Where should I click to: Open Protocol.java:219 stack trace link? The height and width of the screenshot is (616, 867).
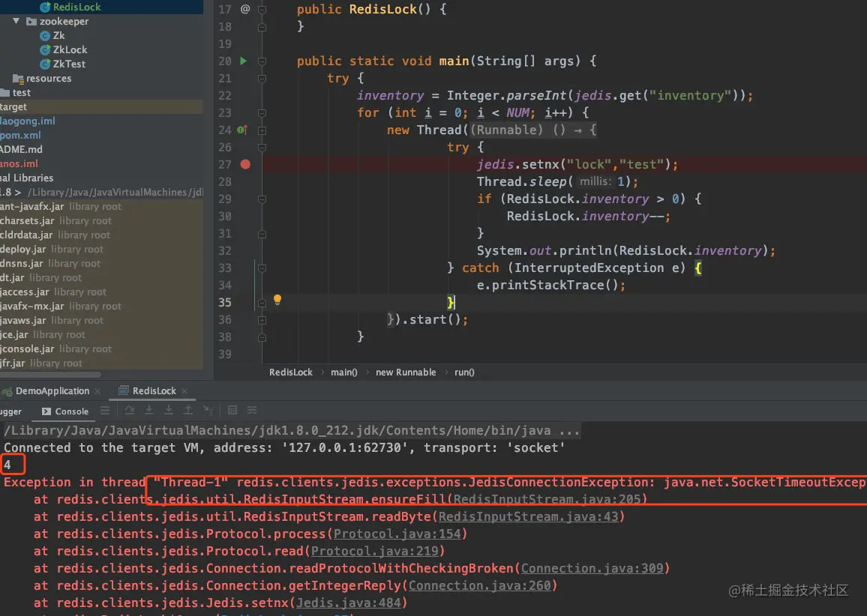tap(374, 551)
